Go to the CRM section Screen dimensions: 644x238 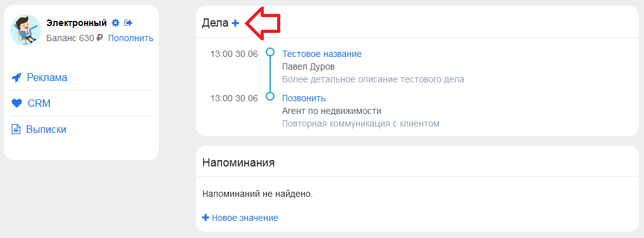coord(39,104)
